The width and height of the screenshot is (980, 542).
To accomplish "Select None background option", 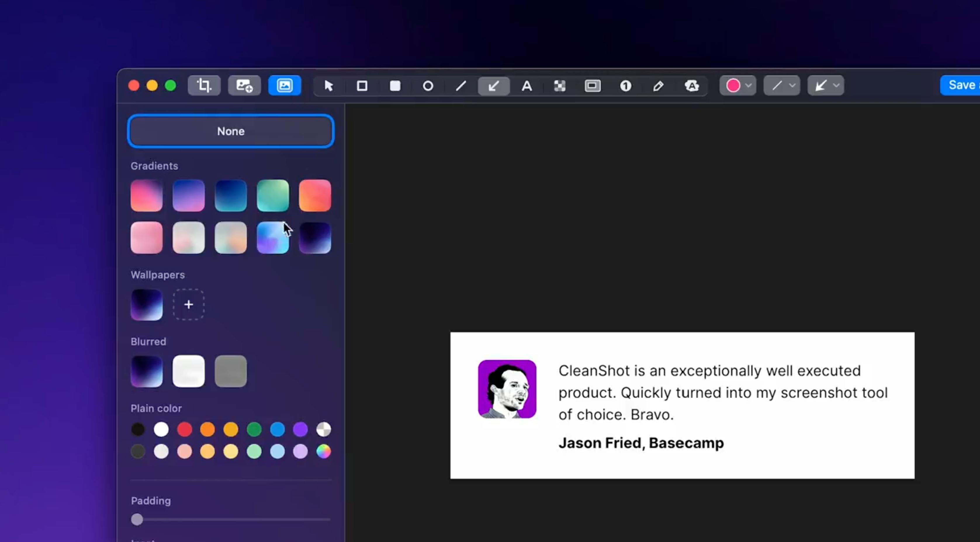I will coord(231,131).
